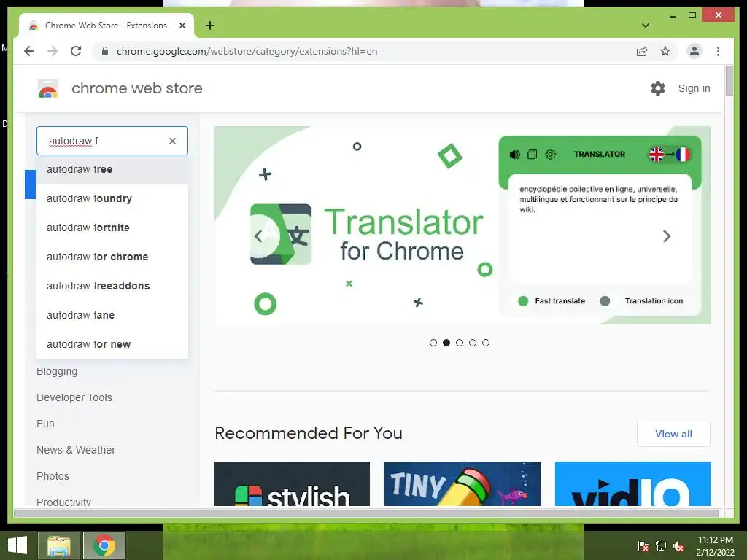Screen dimensions: 747x560
Task: Choose suggestion 'autodraw fortnite'
Action: click(x=112, y=227)
